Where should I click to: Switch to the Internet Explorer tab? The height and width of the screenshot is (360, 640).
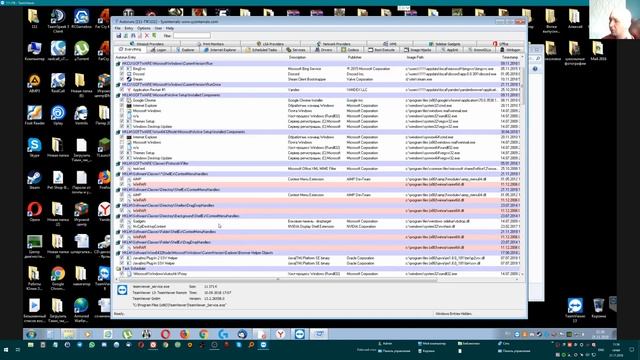(x=220, y=50)
